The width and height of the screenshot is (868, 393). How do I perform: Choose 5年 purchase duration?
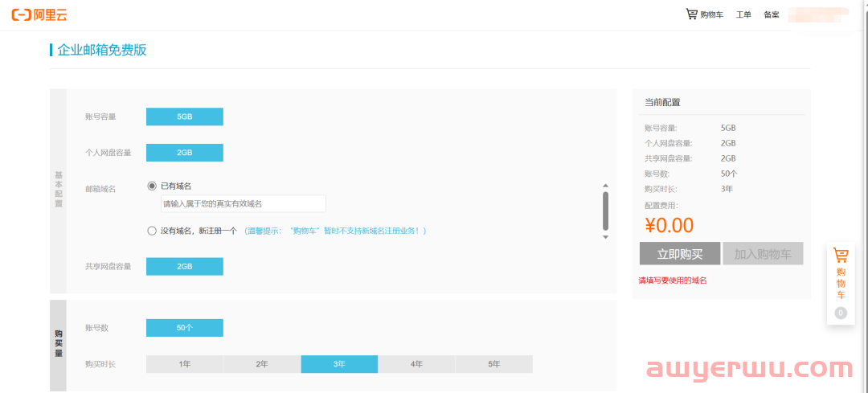coord(493,364)
